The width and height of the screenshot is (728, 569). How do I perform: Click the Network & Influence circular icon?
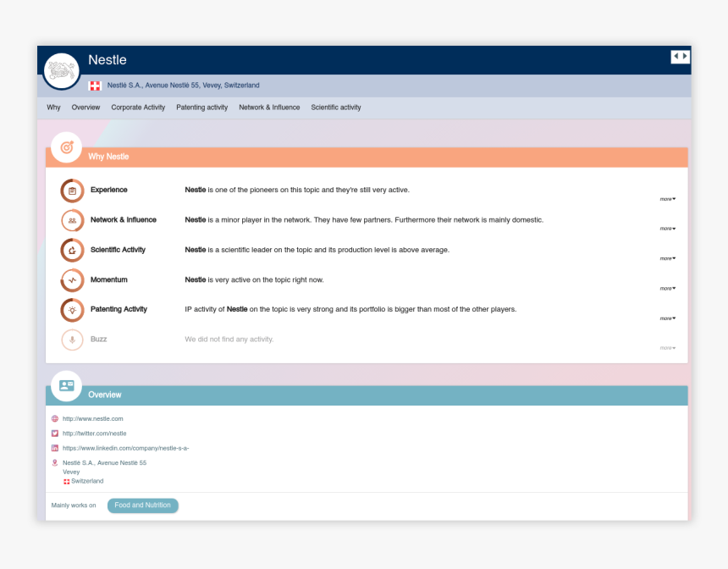pyautogui.click(x=72, y=220)
